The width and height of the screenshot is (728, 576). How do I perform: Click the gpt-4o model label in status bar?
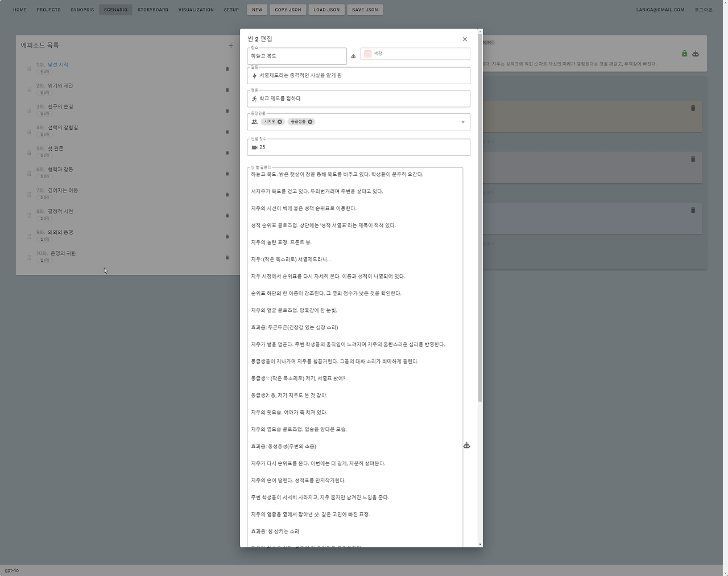click(12, 570)
